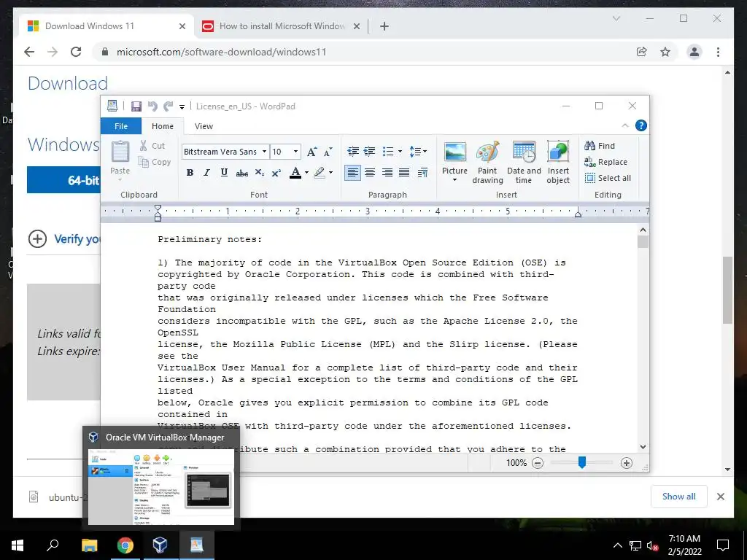
Task: Open the Customize Quick Access Toolbar dropdown
Action: point(182,106)
